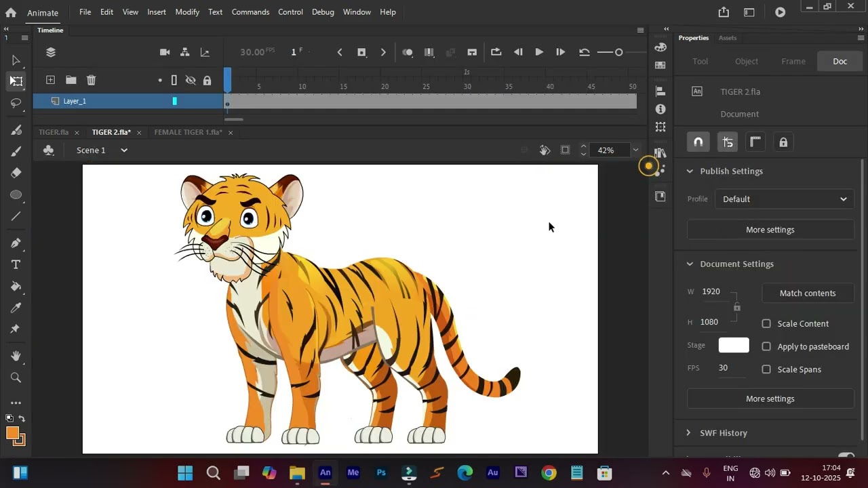This screenshot has width=868, height=488.
Task: Enable the Apply to pasteboard checkbox
Action: point(766,346)
